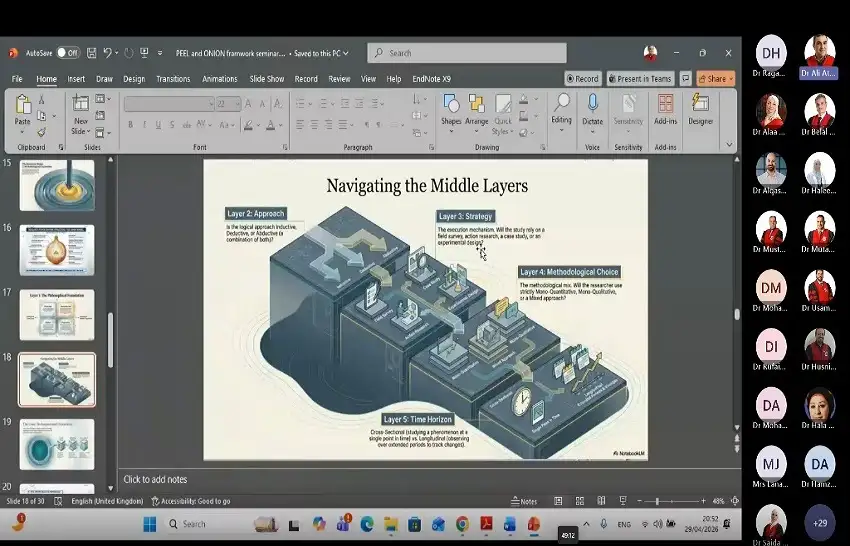Toggle the AutoSave switch

click(68, 53)
